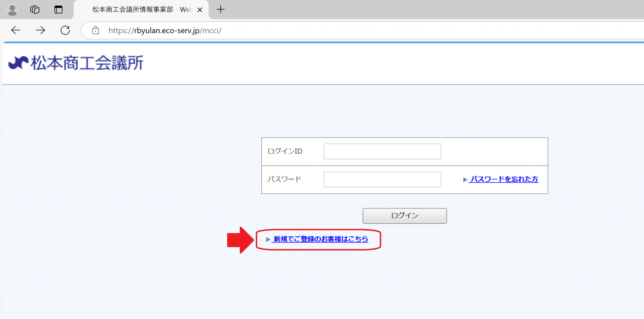644x319 pixels.
Task: Click inside the ログインID input field
Action: (x=382, y=151)
